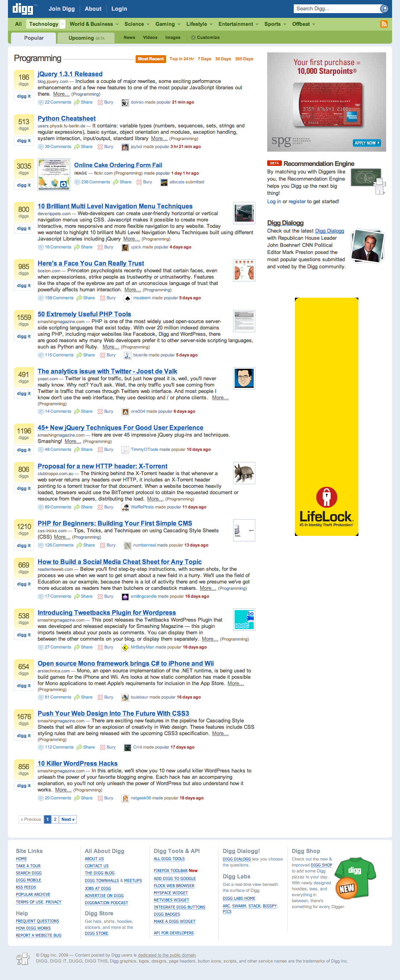This screenshot has width=400, height=980.
Task: Click MrBabyMan user avatar icon
Action: [x=125, y=647]
